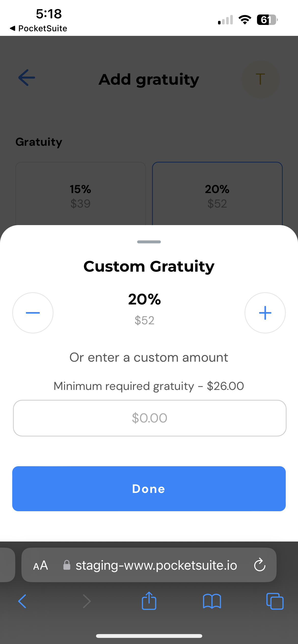Click the back arrow on Add gratuity screen

[26, 78]
